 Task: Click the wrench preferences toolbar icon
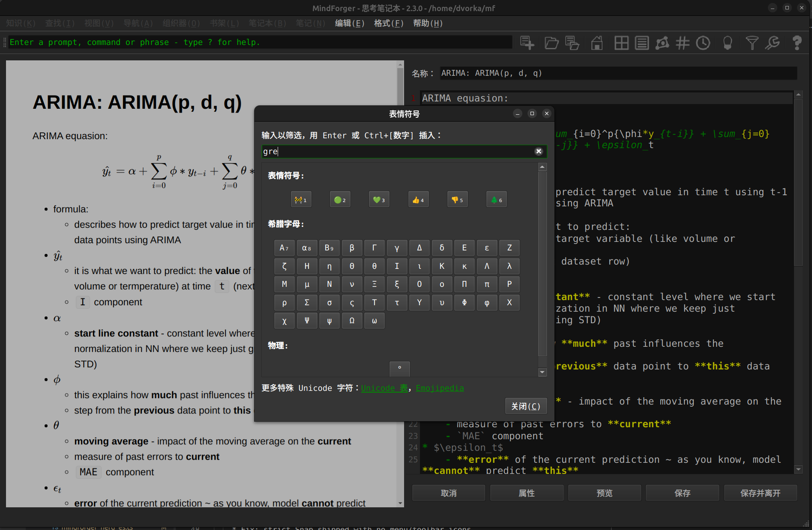click(773, 43)
